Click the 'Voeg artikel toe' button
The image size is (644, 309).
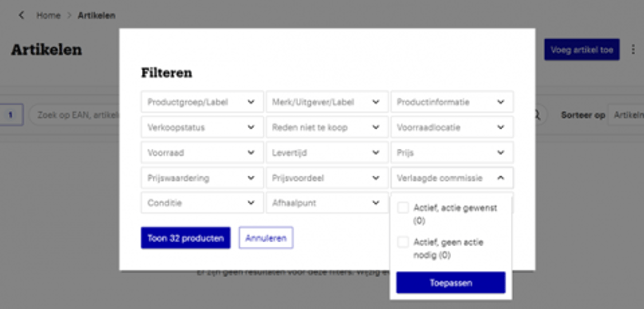click(581, 50)
